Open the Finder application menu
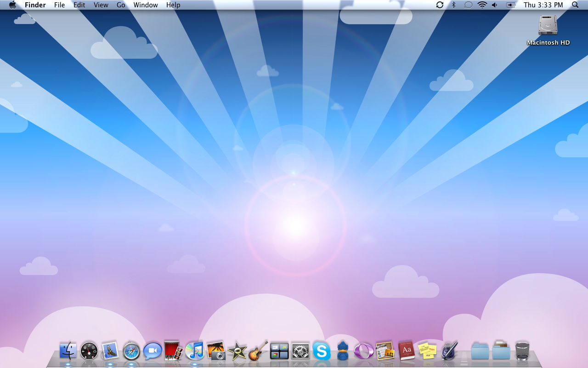Image resolution: width=588 pixels, height=368 pixels. [x=35, y=5]
